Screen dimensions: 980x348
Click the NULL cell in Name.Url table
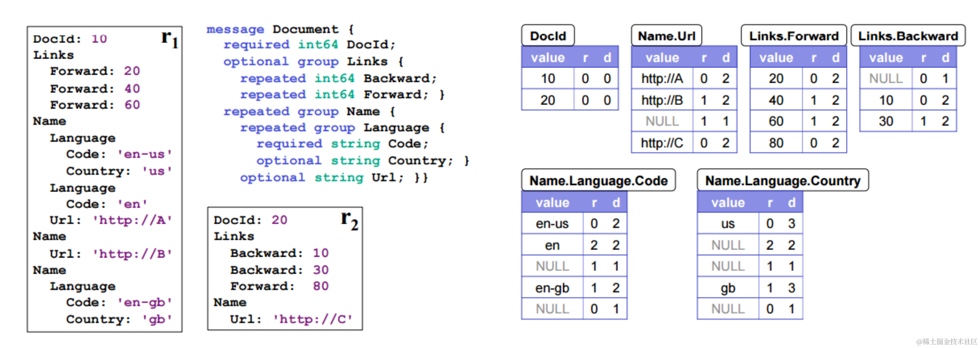pyautogui.click(x=662, y=121)
